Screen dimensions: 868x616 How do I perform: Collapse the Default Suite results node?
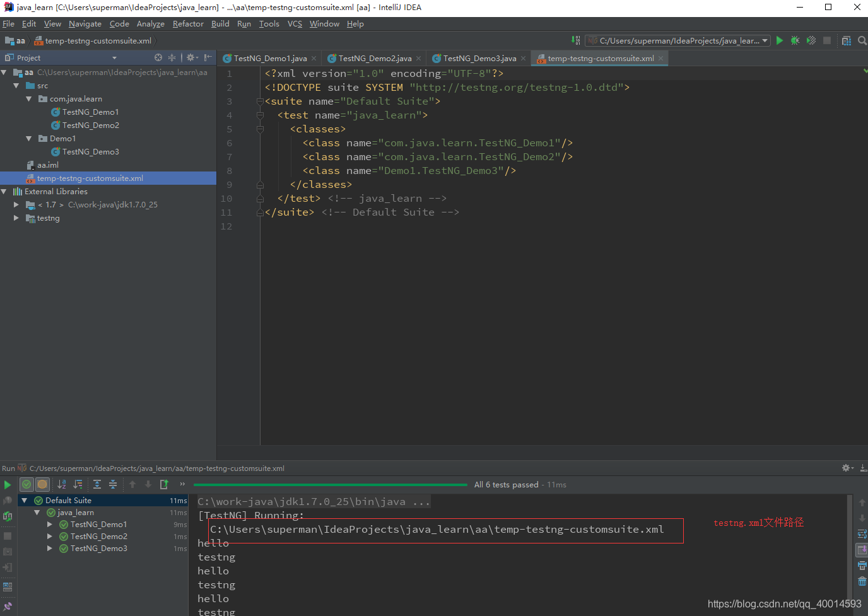(25, 501)
